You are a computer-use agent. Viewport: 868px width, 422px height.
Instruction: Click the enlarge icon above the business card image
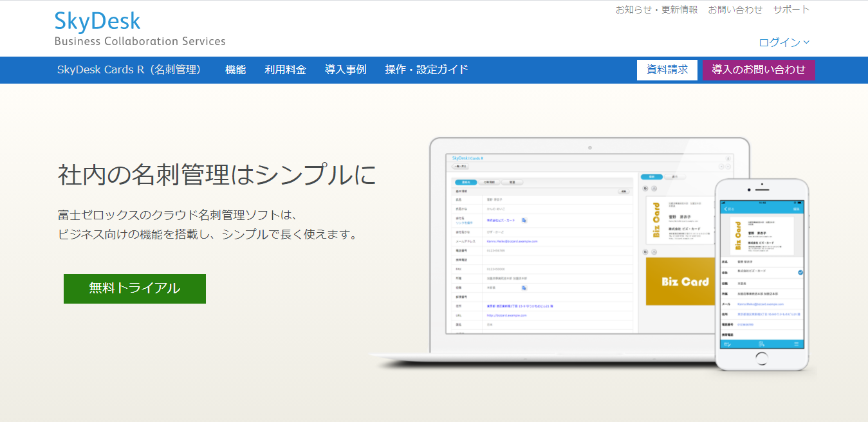point(654,188)
